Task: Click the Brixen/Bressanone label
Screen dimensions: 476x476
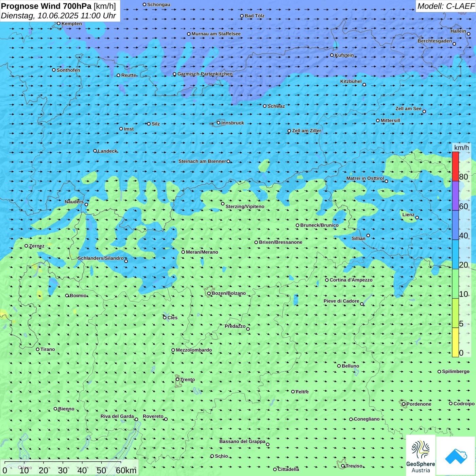Action: click(x=280, y=242)
